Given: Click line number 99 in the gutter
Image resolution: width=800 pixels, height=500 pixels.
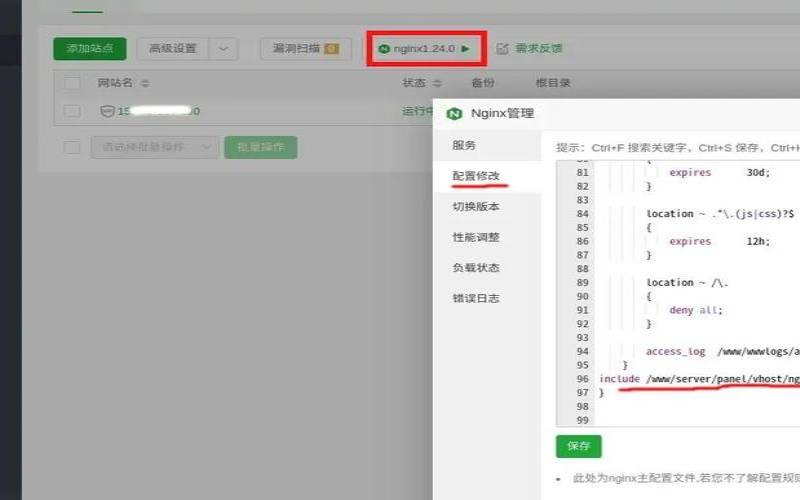Looking at the screenshot, I should tap(583, 420).
